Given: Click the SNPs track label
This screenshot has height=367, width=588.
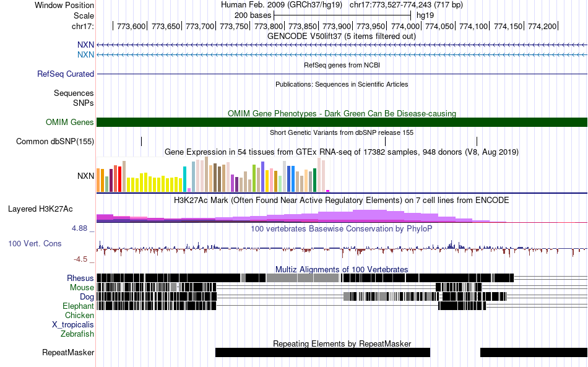Looking at the screenshot, I should (x=84, y=103).
